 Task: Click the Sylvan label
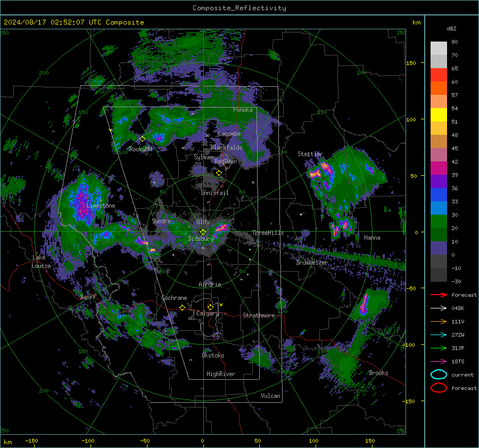coord(203,157)
